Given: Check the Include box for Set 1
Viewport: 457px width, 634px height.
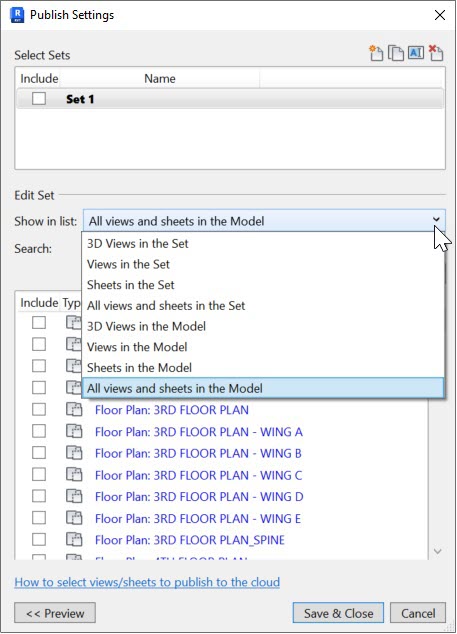Looking at the screenshot, I should [39, 98].
